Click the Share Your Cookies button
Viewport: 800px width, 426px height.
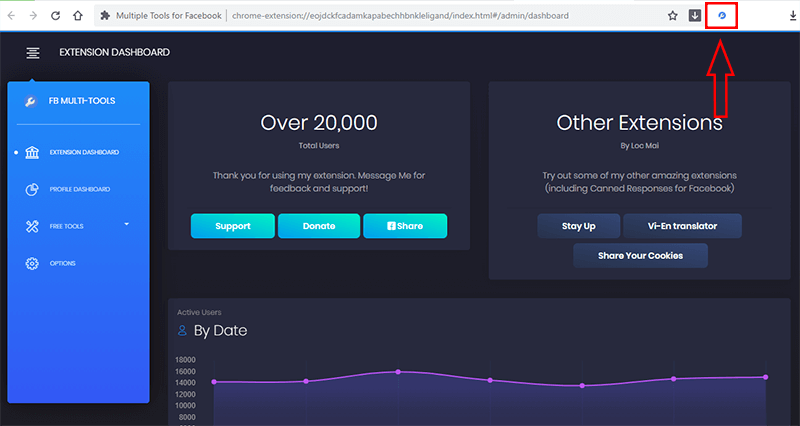[x=640, y=256]
